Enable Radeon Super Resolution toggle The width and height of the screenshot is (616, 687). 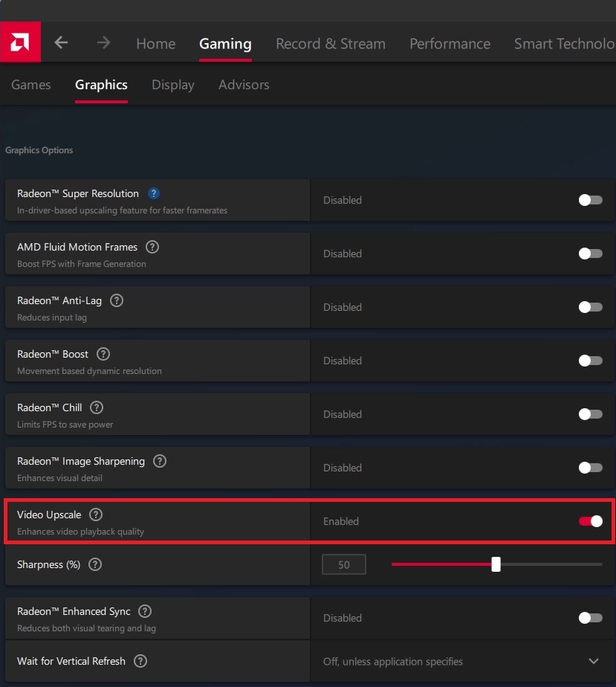[x=590, y=200]
